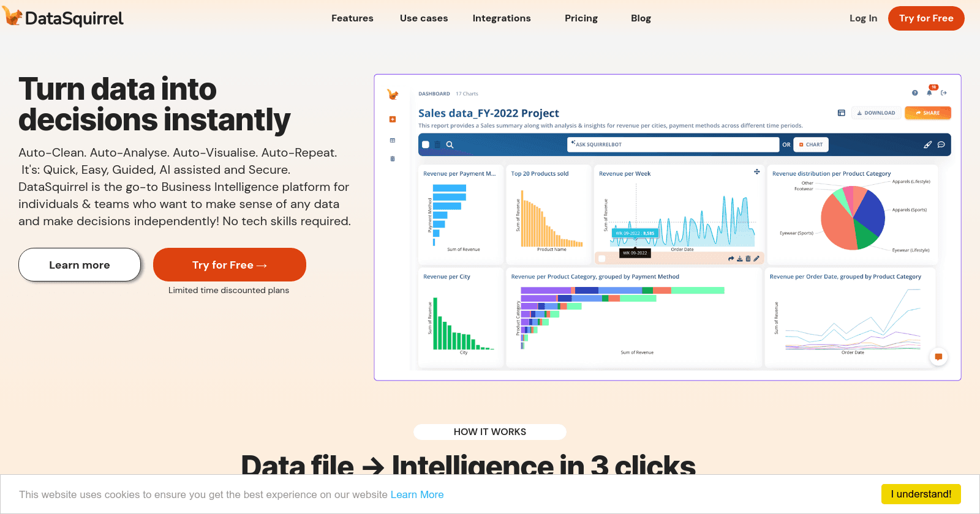Open the help question-mark icon in dashboard

(x=914, y=93)
